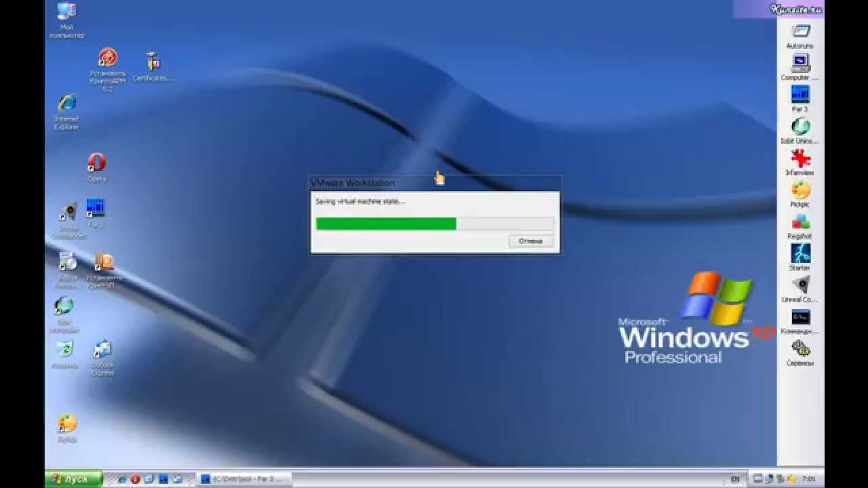Click the 'Saving virtual machine state...' text
The image size is (868, 488).
[361, 201]
